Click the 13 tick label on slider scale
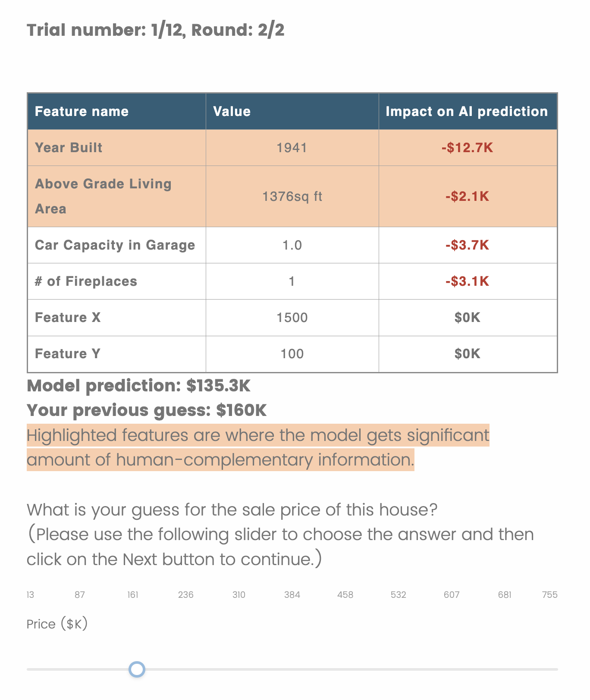The image size is (590, 700). (x=30, y=595)
